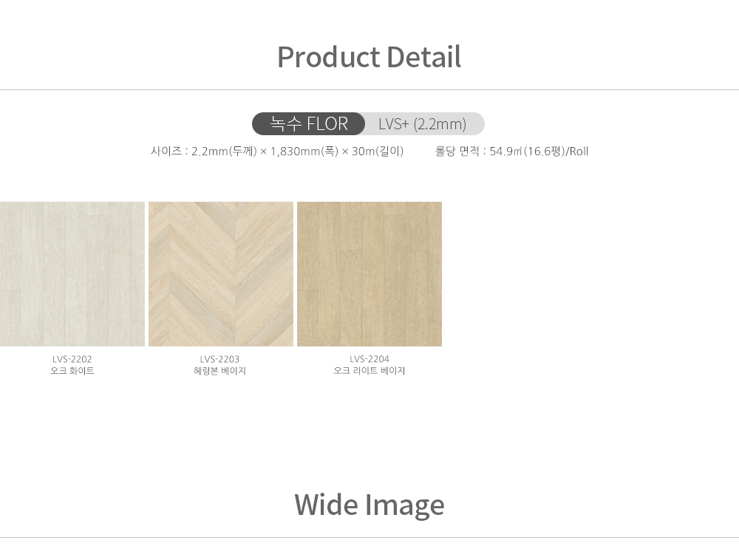Select the 오크 라이트 베이지 product name
Screen dimensions: 739x560
(x=369, y=371)
